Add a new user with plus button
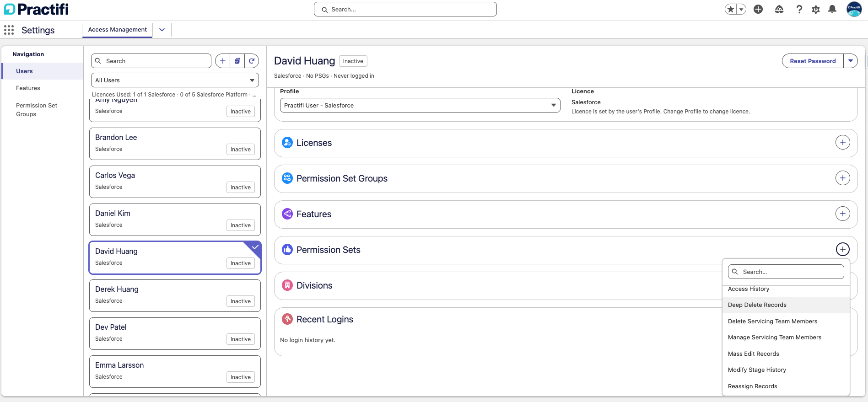 (x=223, y=61)
